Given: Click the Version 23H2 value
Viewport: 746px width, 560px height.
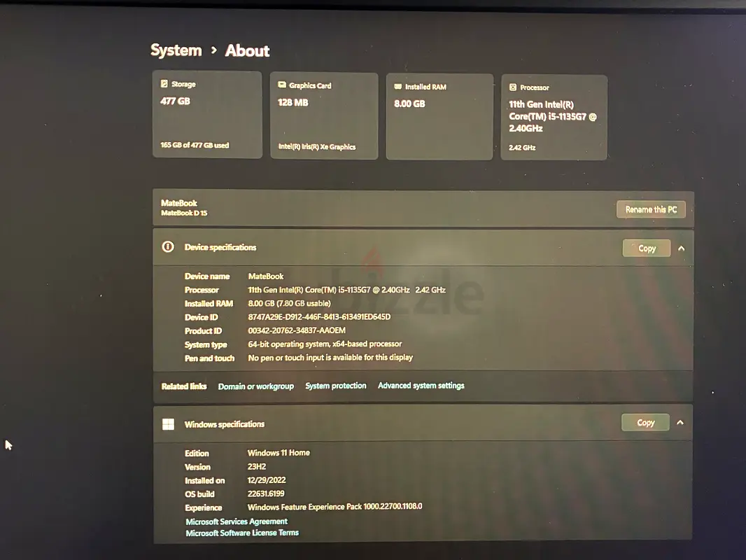Looking at the screenshot, I should click(x=257, y=466).
